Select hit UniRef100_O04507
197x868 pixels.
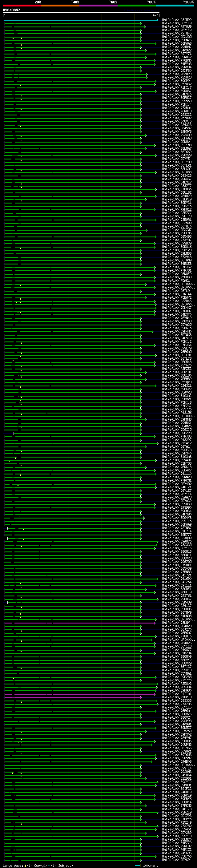177,128
